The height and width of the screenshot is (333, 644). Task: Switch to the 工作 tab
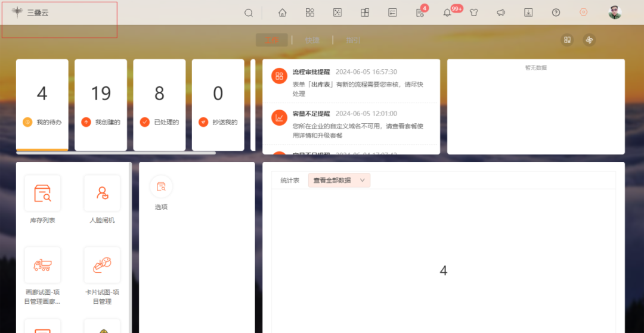[271, 40]
